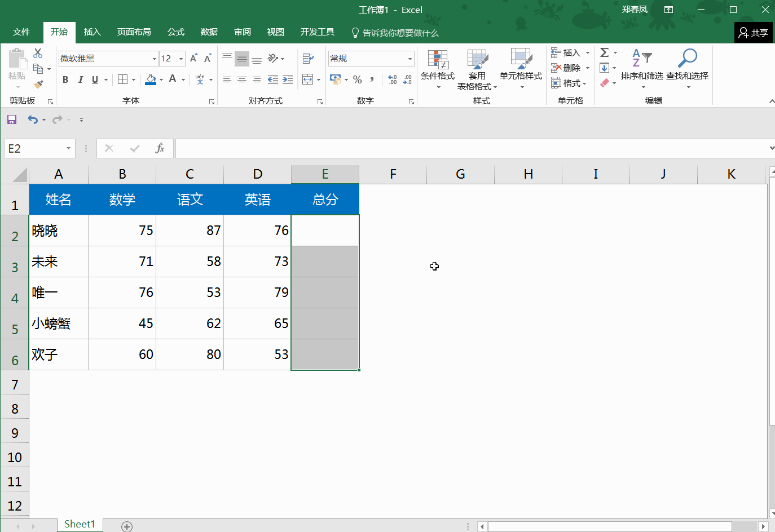Screen dimensions: 775x532
Task: Click the Borders icon
Action: (x=122, y=79)
